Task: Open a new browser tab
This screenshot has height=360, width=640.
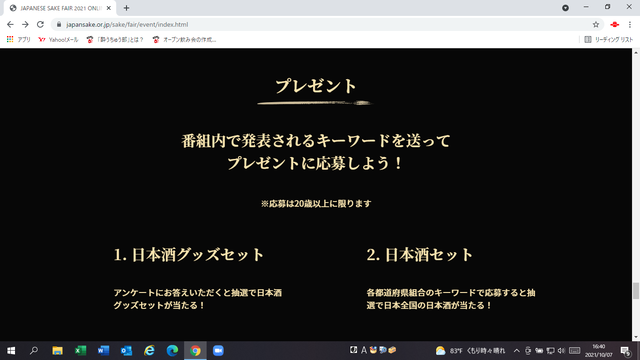Action: tap(127, 8)
